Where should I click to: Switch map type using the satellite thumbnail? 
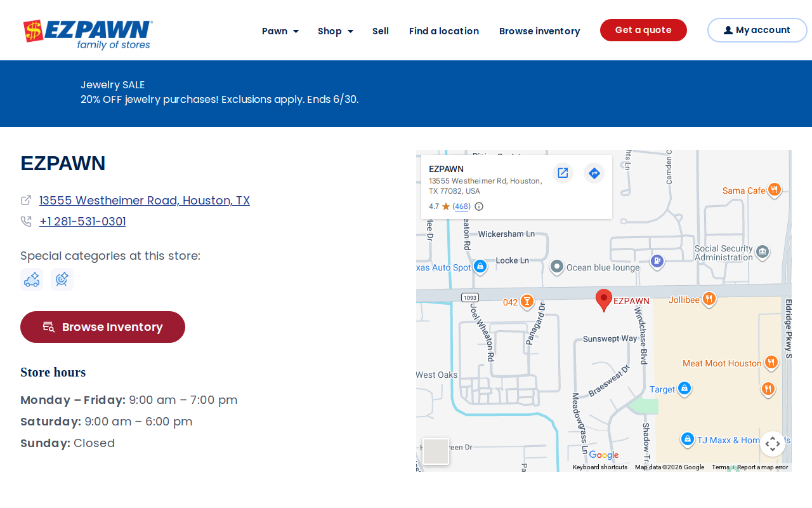(436, 451)
